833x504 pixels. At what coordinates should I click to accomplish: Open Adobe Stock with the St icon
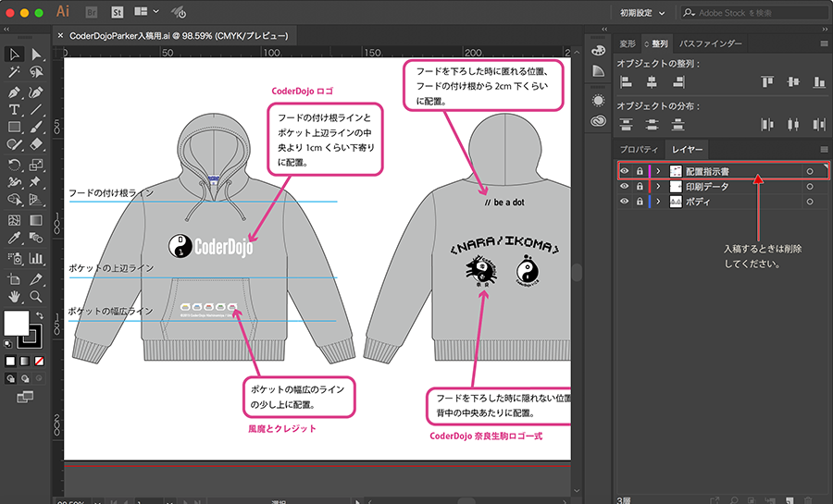click(x=118, y=12)
